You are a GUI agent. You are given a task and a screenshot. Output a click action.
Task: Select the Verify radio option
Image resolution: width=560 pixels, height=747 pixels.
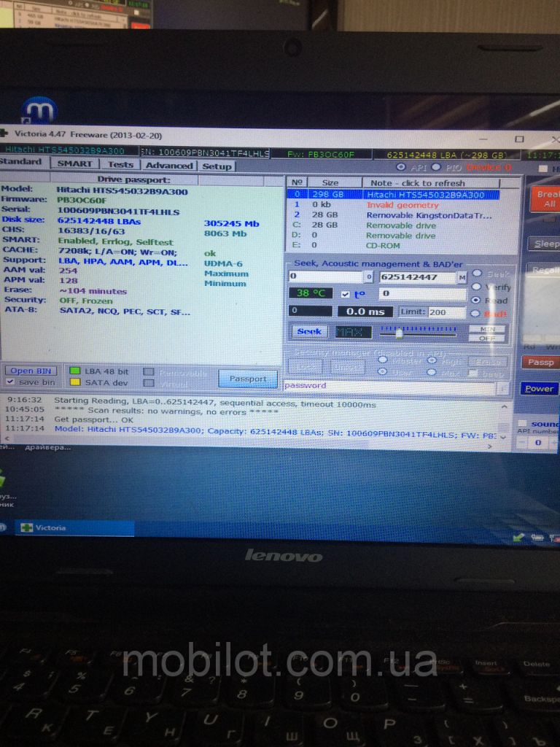(476, 287)
